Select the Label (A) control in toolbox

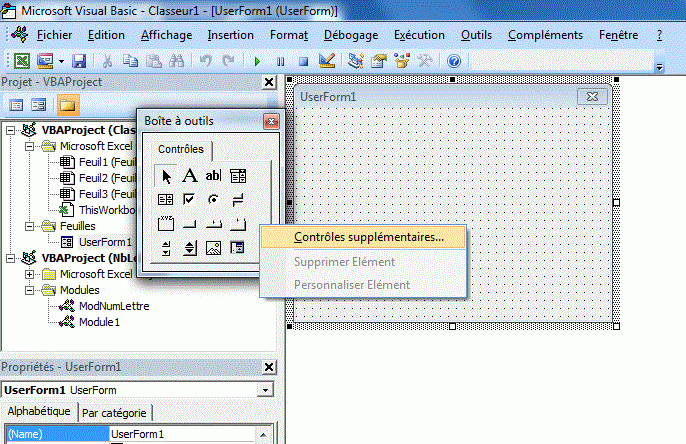tap(189, 176)
